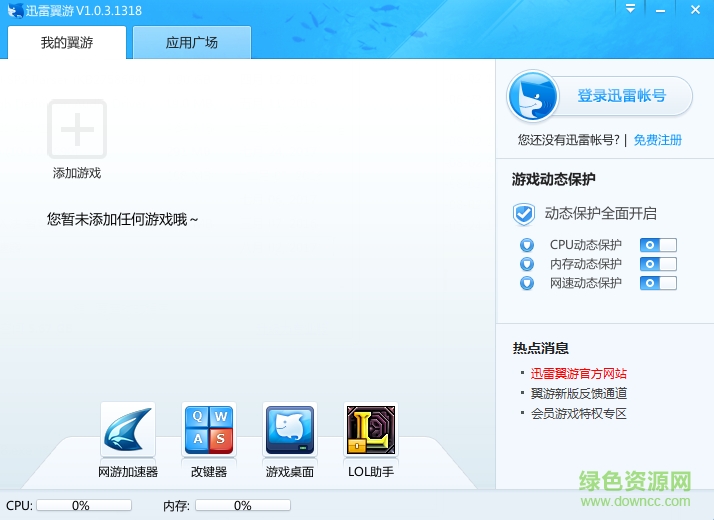This screenshot has height=520, width=714.
Task: Open the 游戏桌面 game desktop icon
Action: (x=290, y=429)
